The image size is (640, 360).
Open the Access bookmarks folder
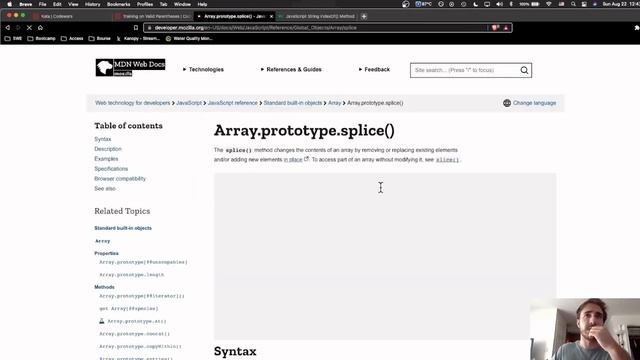pos(72,38)
